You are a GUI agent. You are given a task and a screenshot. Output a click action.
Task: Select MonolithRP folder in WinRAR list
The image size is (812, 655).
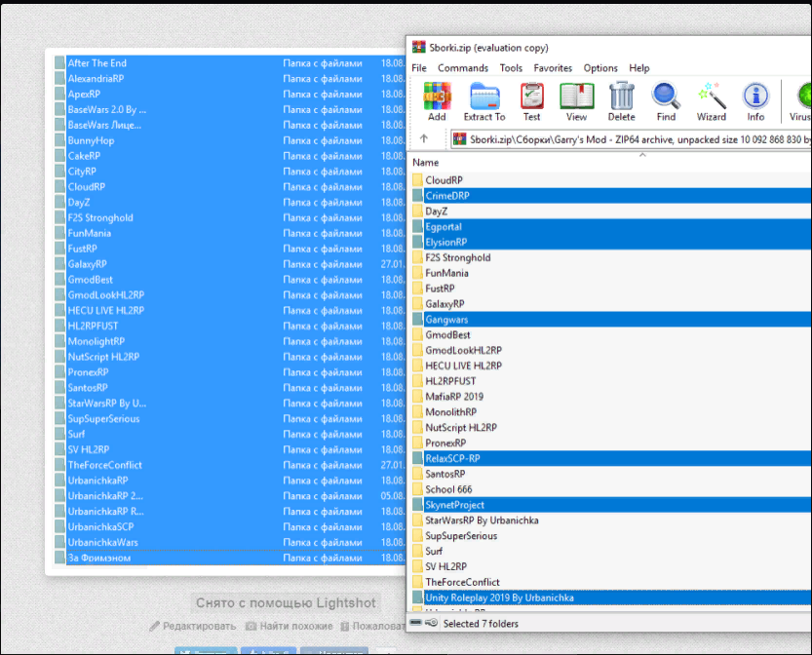pyautogui.click(x=611, y=412)
